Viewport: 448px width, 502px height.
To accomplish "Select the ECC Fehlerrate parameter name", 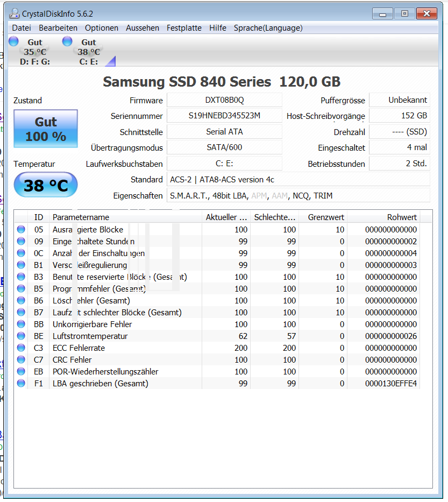I will coord(79,348).
